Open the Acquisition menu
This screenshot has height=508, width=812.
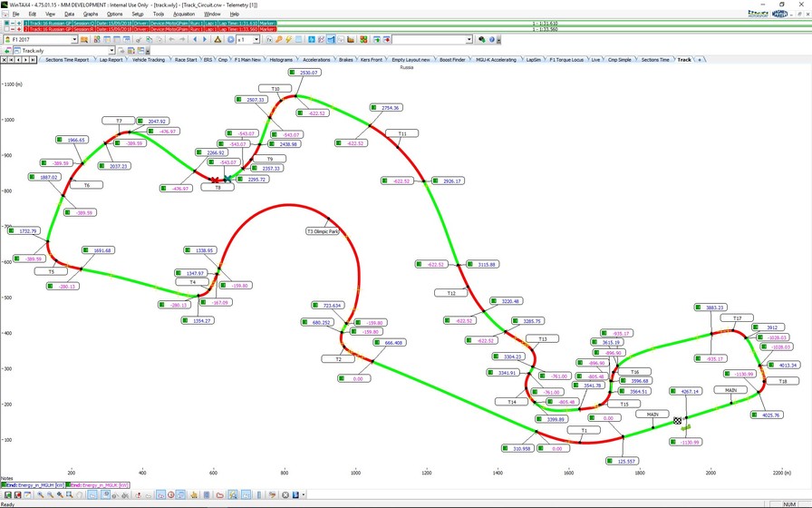pyautogui.click(x=184, y=14)
